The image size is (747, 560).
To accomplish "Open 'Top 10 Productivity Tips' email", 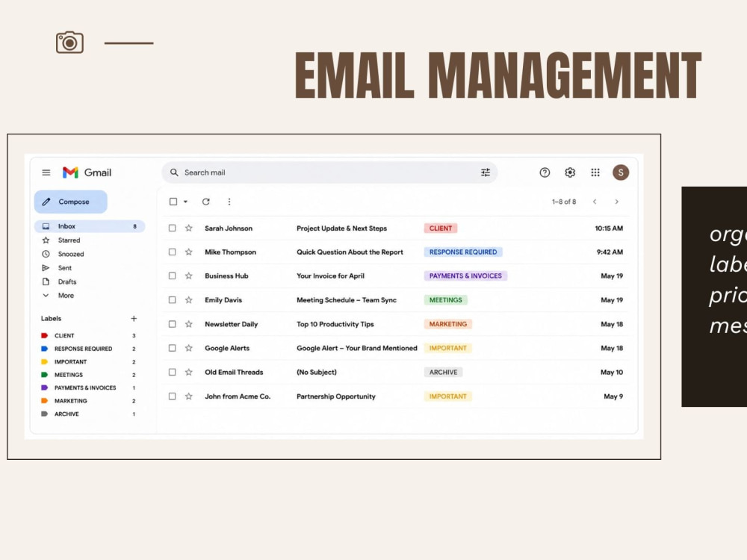I will pos(335,324).
